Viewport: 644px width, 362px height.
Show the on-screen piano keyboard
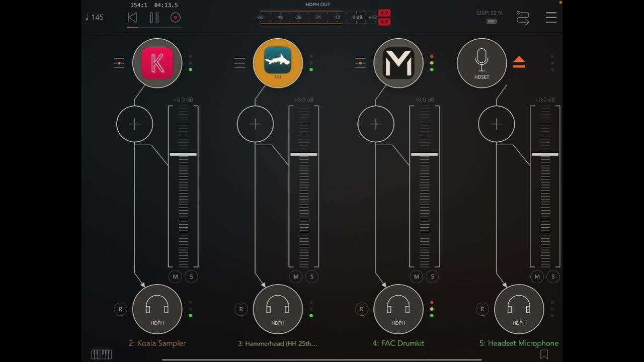101,354
